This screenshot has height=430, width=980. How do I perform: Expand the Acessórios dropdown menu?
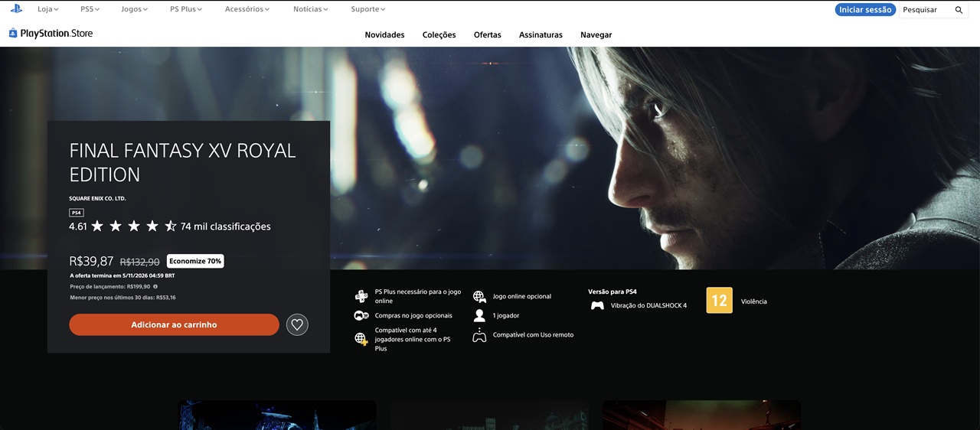[247, 9]
